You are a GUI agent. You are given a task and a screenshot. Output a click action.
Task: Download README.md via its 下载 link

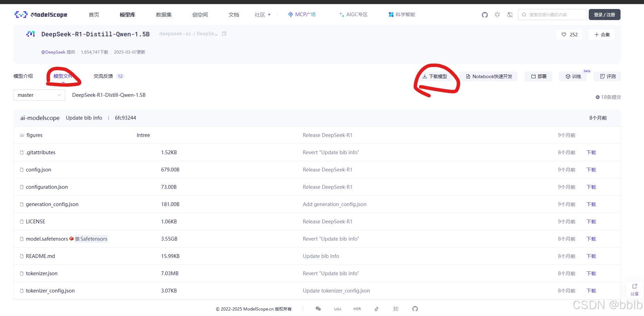tap(591, 256)
